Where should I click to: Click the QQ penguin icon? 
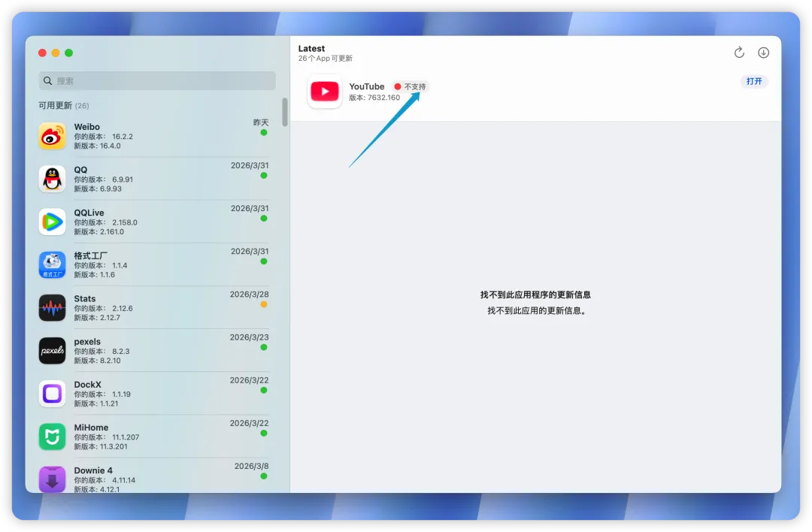click(53, 179)
